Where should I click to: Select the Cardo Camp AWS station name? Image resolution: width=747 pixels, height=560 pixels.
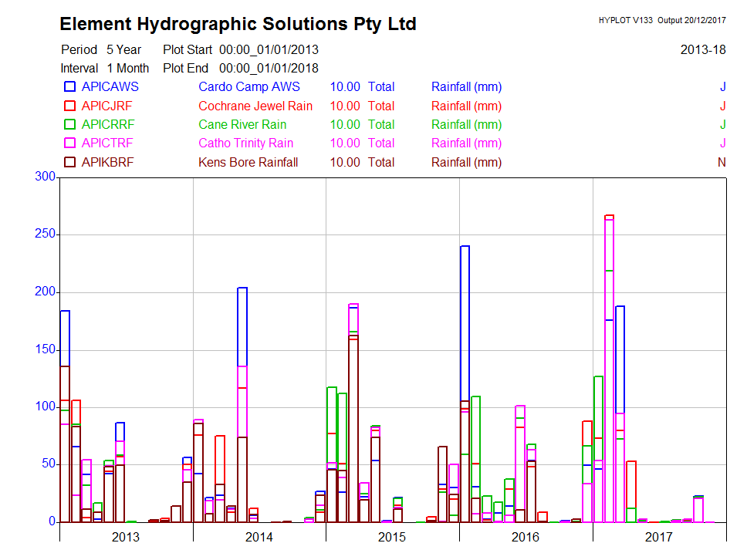point(248,87)
